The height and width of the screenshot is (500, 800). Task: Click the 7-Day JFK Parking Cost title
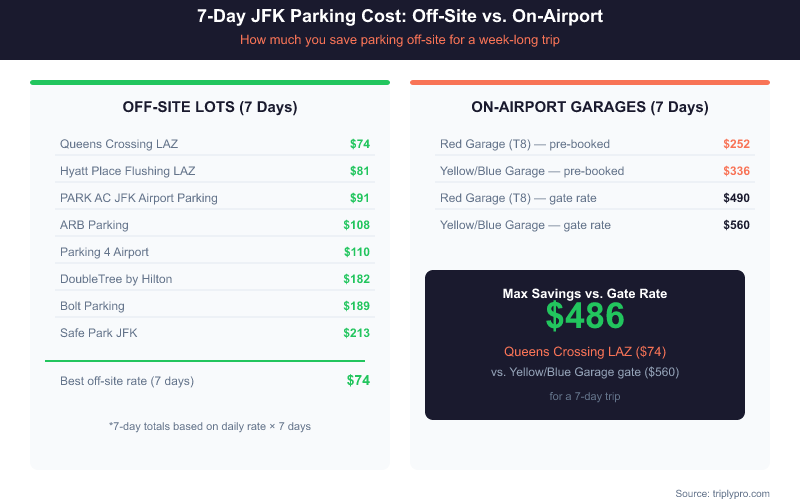[x=400, y=17]
